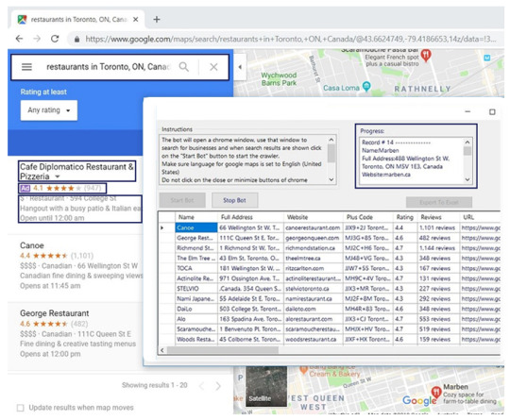The height and width of the screenshot is (420, 510).
Task: Click the magnifier search icon
Action: click(x=184, y=67)
